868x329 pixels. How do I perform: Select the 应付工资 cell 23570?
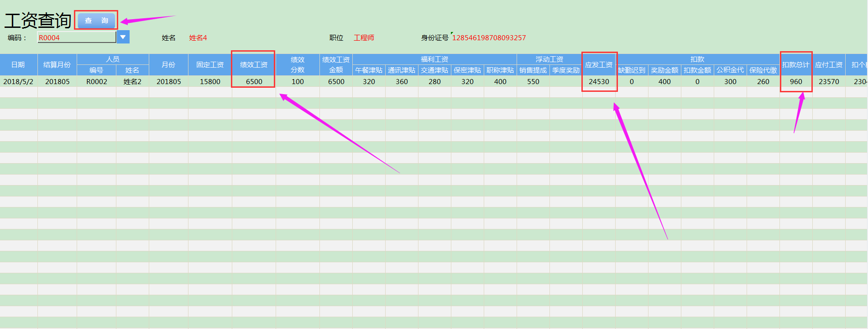829,81
